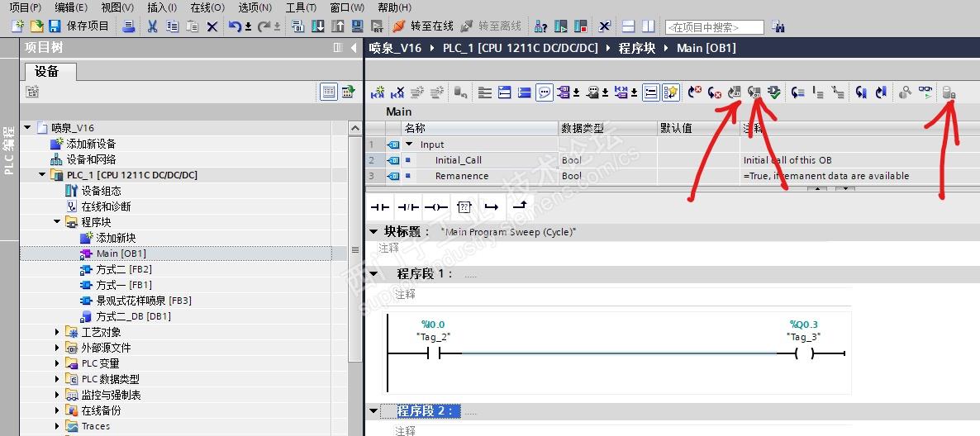980x436 pixels.
Task: Click the new project icon
Action: 18,26
